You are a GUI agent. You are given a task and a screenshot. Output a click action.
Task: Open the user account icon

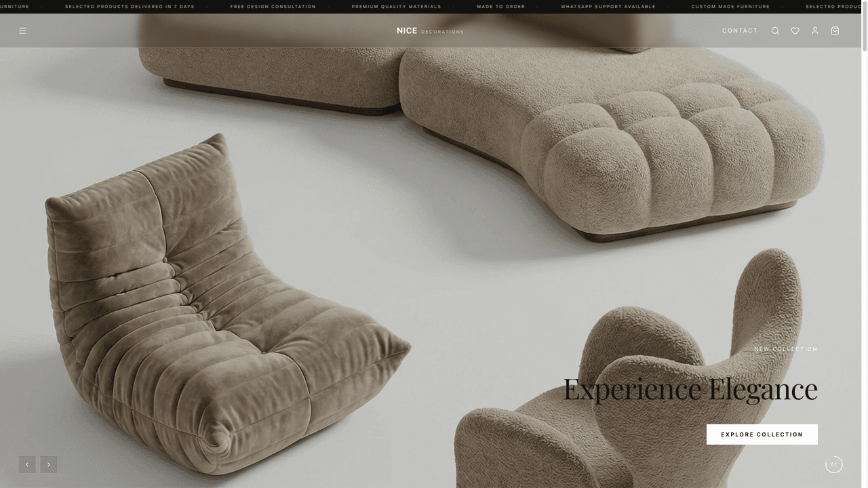pyautogui.click(x=815, y=30)
